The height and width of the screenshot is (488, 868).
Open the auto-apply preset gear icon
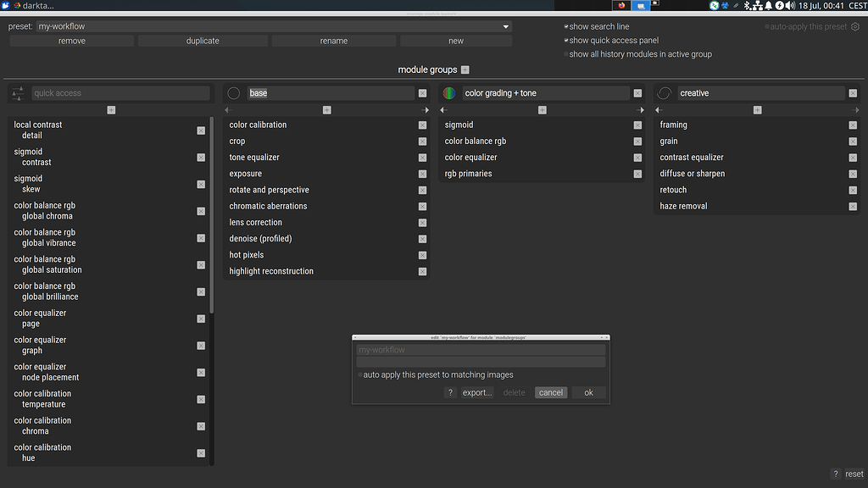point(854,26)
